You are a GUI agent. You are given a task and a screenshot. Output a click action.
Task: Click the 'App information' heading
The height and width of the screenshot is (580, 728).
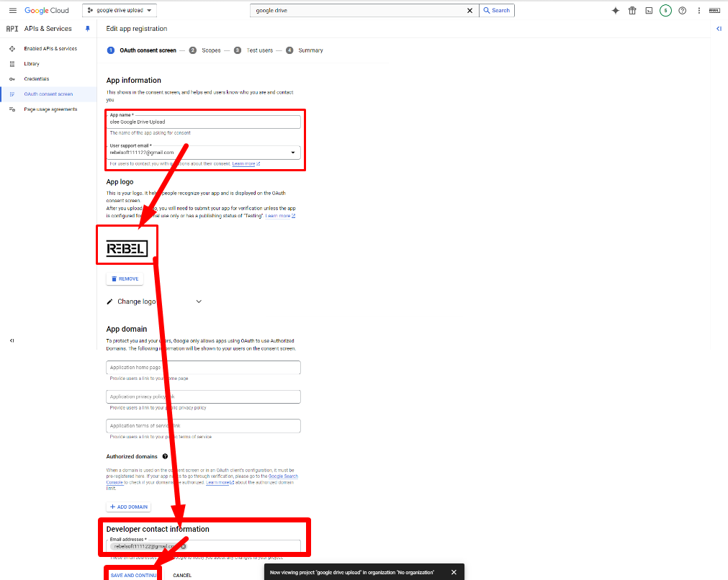point(134,81)
